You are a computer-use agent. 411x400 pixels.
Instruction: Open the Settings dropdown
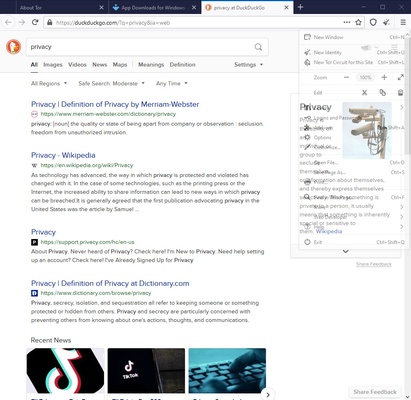click(248, 65)
